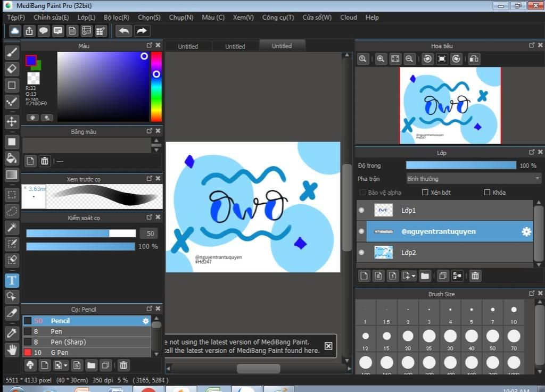
Task: Choose brush size 70 preset
Action: [514, 339]
